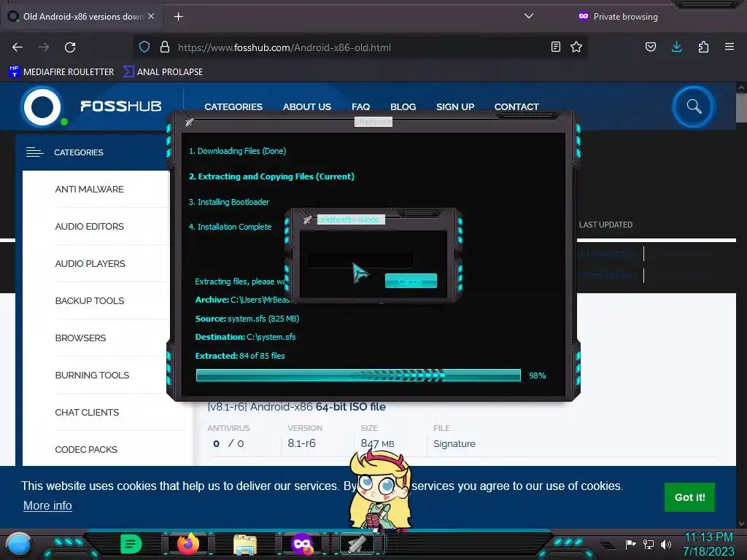Select CHAT CLIENTS category
The width and height of the screenshot is (747, 560).
point(87,413)
